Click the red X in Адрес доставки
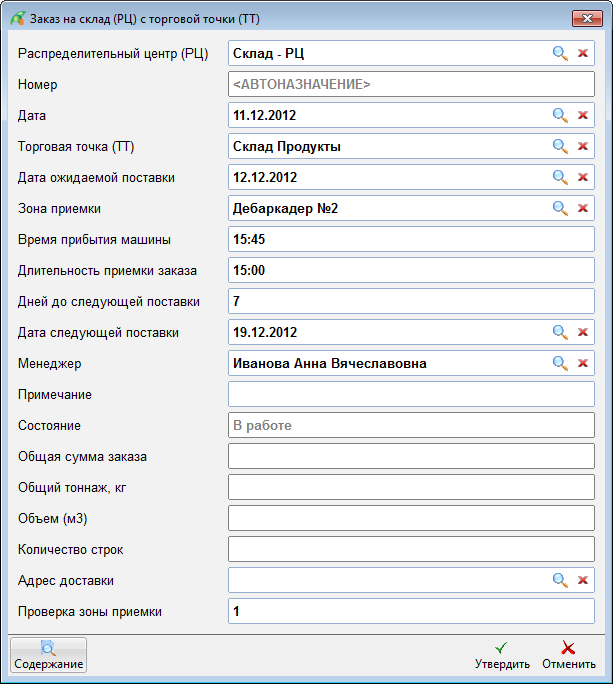This screenshot has width=613, height=684. pyautogui.click(x=583, y=580)
